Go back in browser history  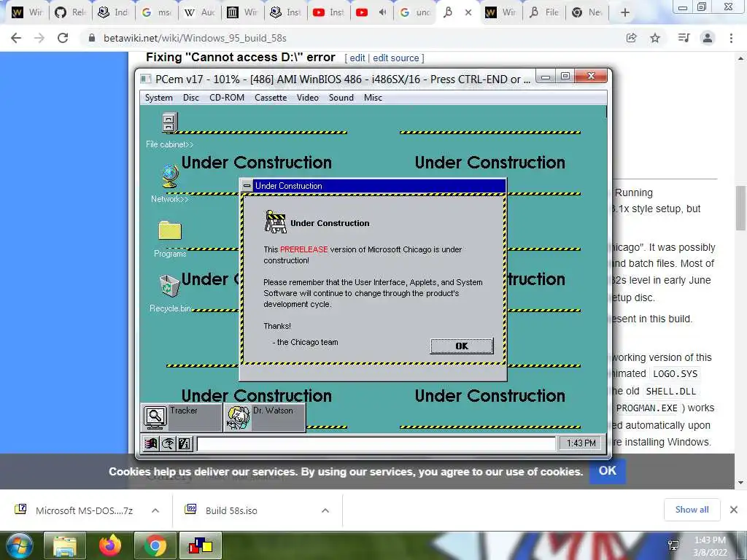pos(16,38)
